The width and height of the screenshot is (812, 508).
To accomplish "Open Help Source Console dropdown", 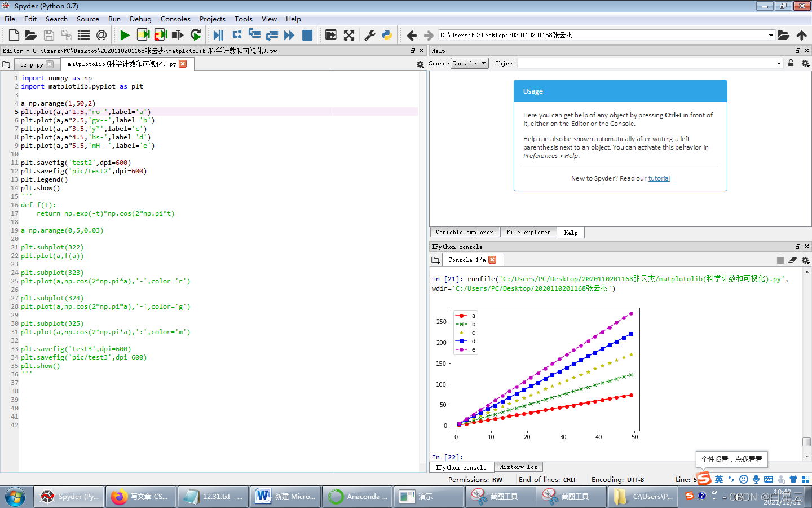I will coord(469,63).
